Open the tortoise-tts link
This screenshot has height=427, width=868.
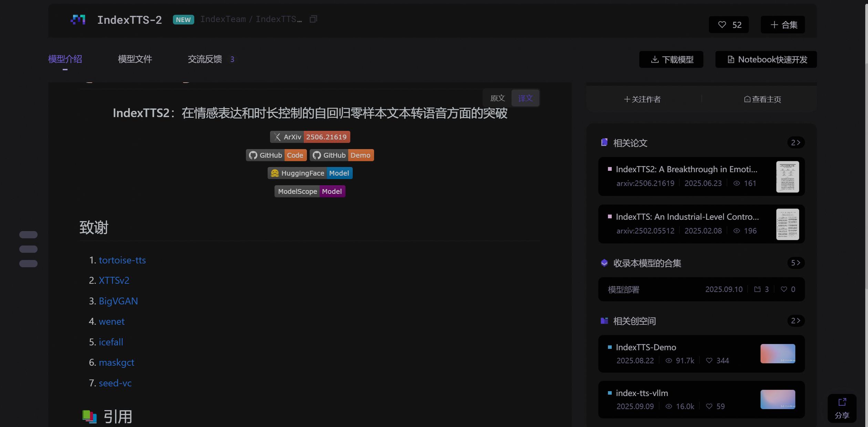coord(122,260)
